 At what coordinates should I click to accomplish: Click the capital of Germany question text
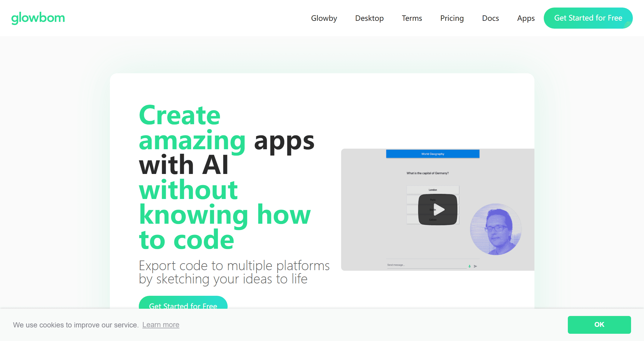click(428, 173)
